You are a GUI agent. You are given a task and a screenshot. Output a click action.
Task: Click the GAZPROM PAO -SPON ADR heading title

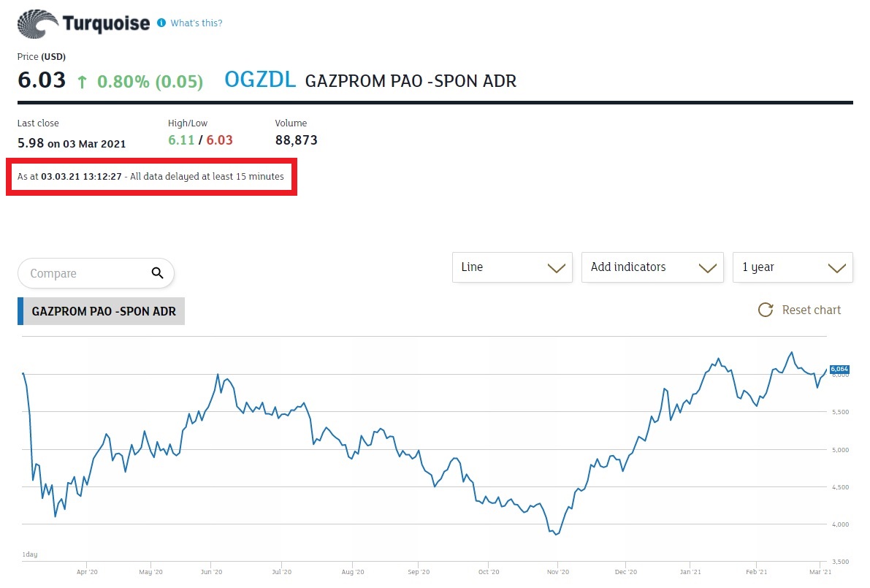(x=411, y=81)
